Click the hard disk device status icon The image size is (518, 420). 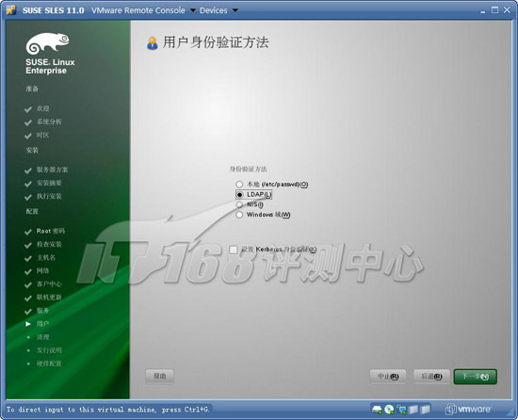377,410
